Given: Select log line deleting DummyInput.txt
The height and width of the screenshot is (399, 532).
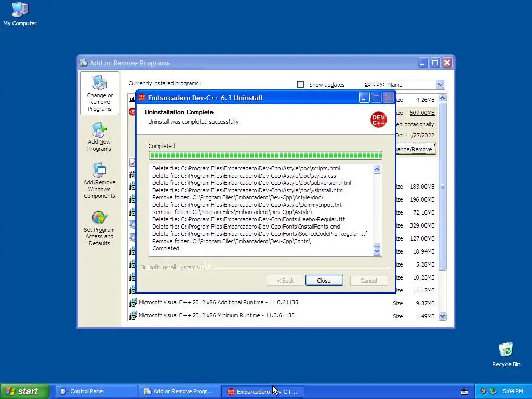Looking at the screenshot, I should pyautogui.click(x=247, y=205).
